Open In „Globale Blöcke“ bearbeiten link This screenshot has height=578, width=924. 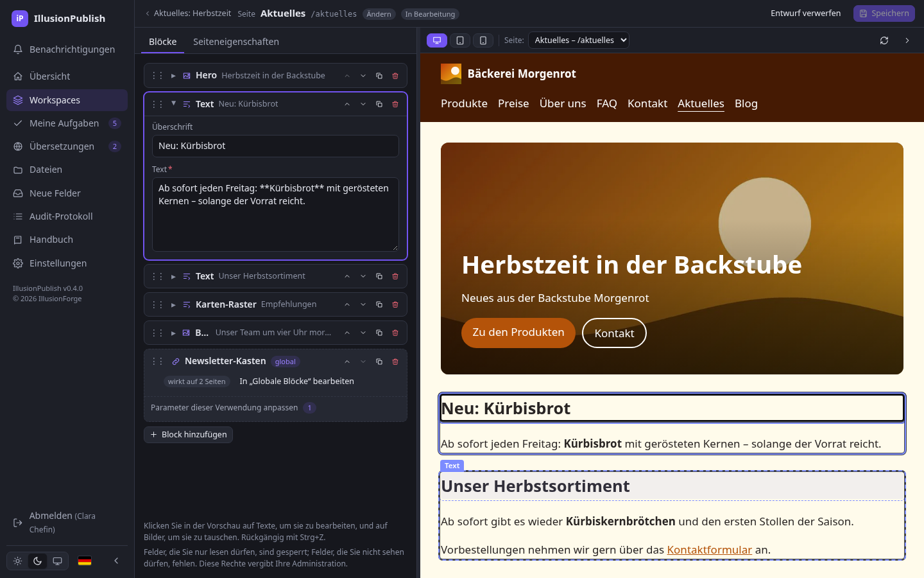(296, 381)
